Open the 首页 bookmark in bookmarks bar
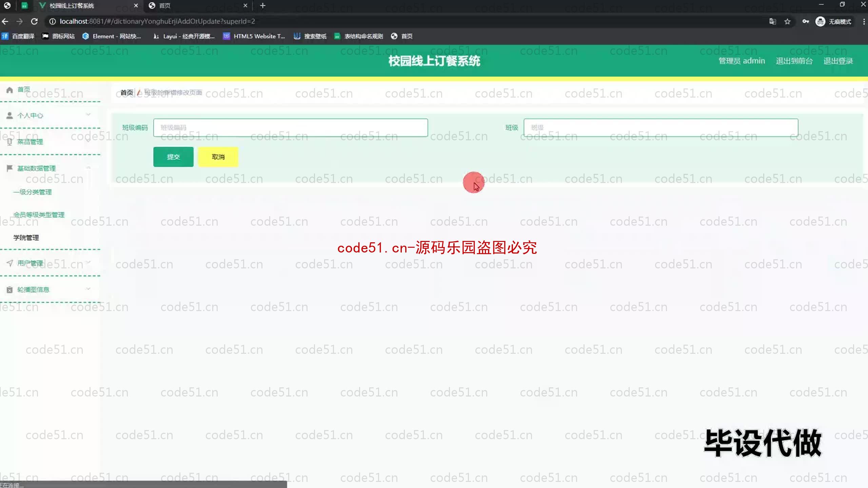Screen dimensions: 868x488 click(x=402, y=36)
